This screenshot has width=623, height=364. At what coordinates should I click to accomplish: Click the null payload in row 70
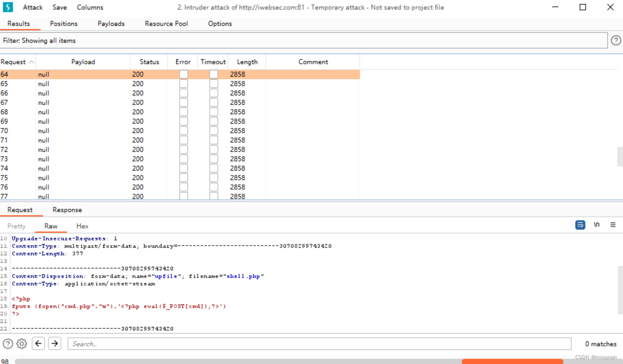(x=44, y=131)
